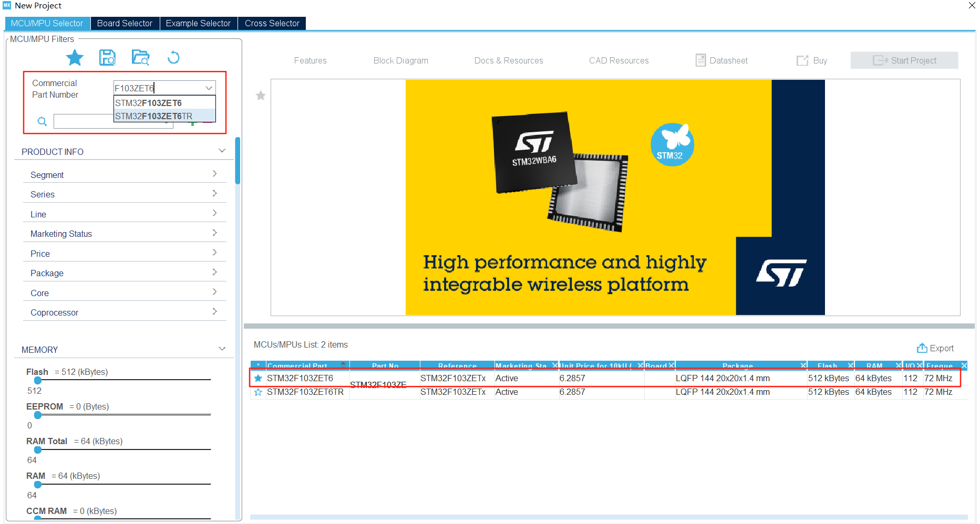Click the grey star beside the banner
The width and height of the screenshot is (980, 524).
261,96
